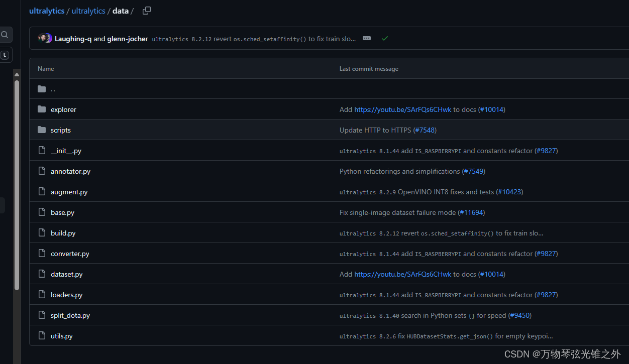Click the file icon beside augment.py
This screenshot has height=364, width=629.
(x=42, y=192)
